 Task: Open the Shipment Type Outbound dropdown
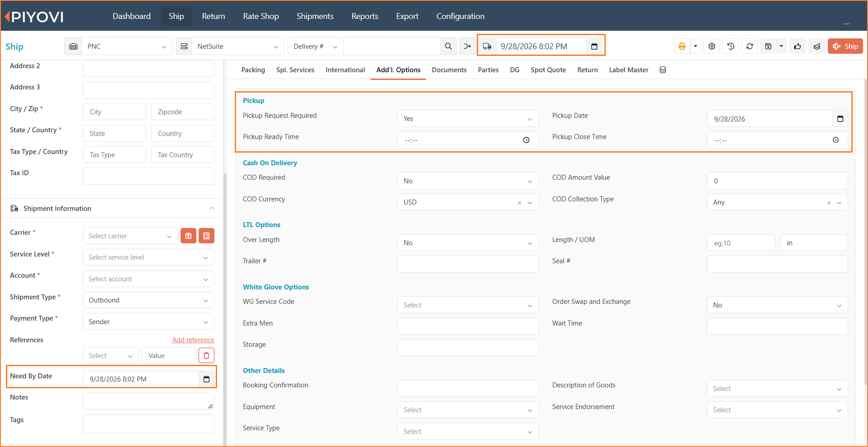tap(148, 300)
